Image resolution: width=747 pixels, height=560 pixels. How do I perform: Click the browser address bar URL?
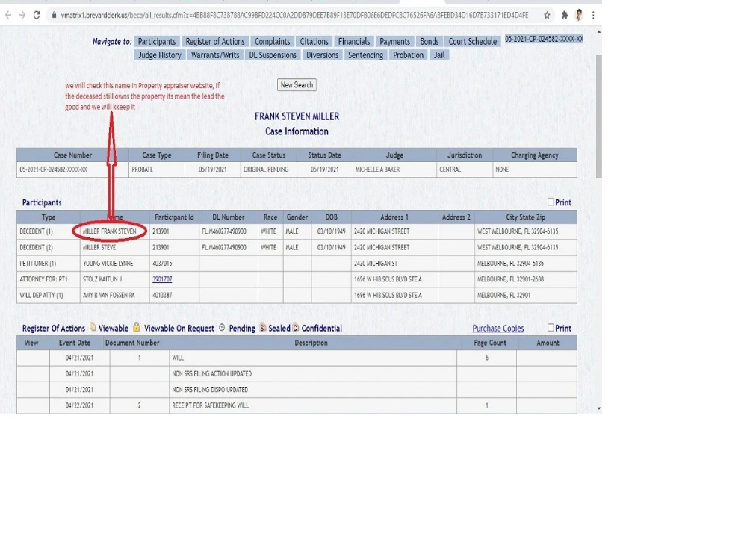point(294,15)
